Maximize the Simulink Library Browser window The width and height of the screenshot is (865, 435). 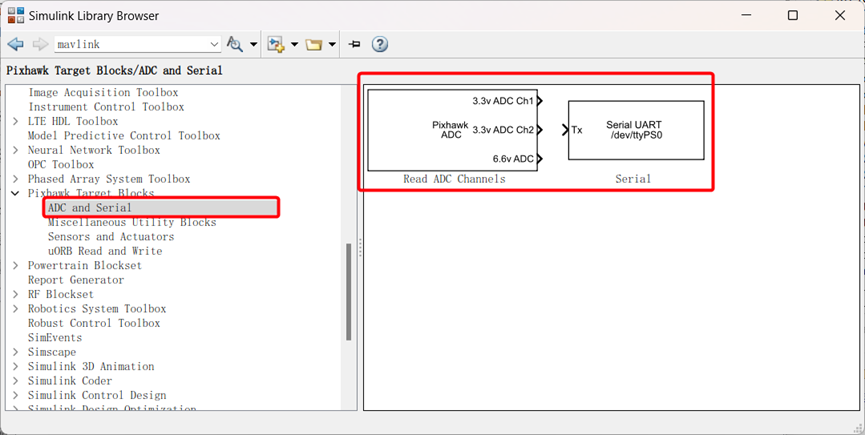point(793,15)
